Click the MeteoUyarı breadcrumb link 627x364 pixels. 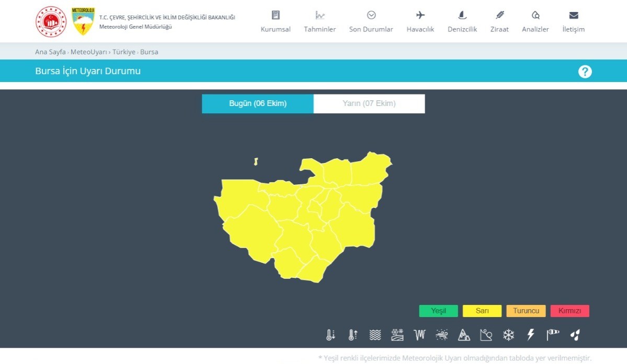click(x=88, y=52)
